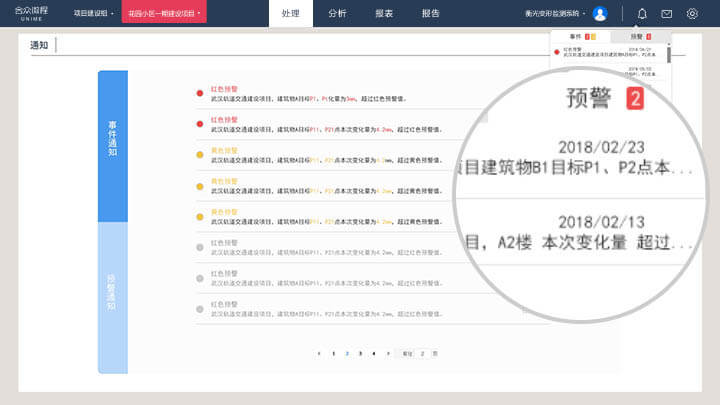Open the mail envelope icon
The width and height of the screenshot is (720, 405).
667,14
